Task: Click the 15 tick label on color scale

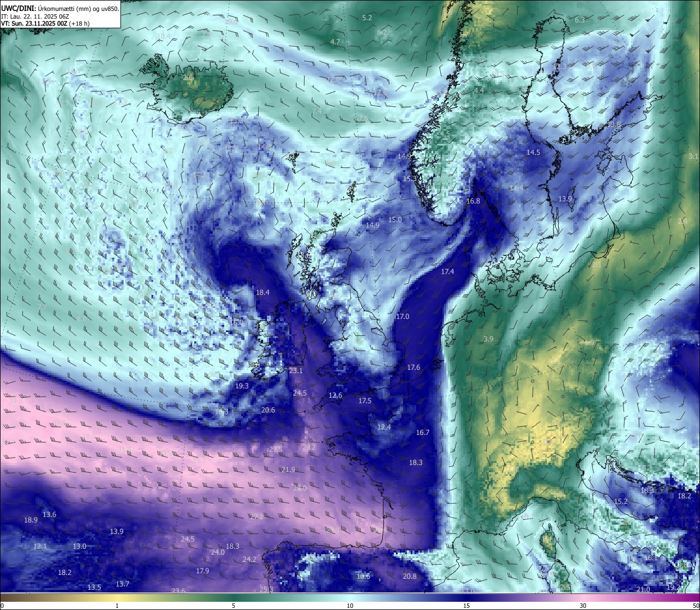Action: (x=466, y=606)
